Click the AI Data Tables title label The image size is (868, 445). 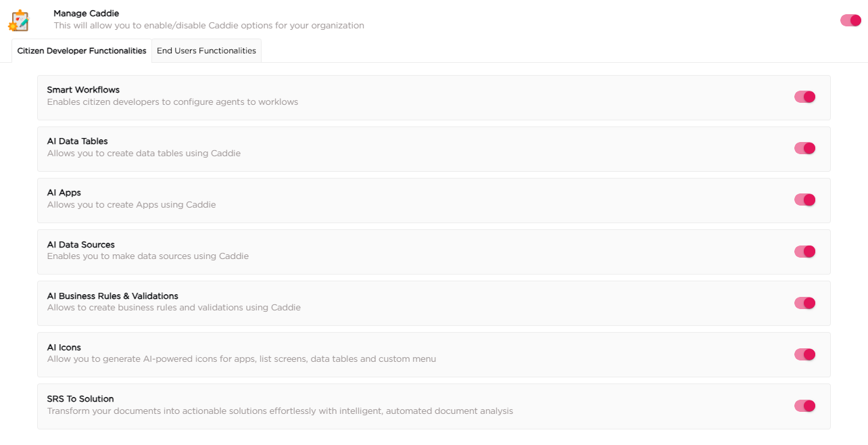(x=78, y=141)
